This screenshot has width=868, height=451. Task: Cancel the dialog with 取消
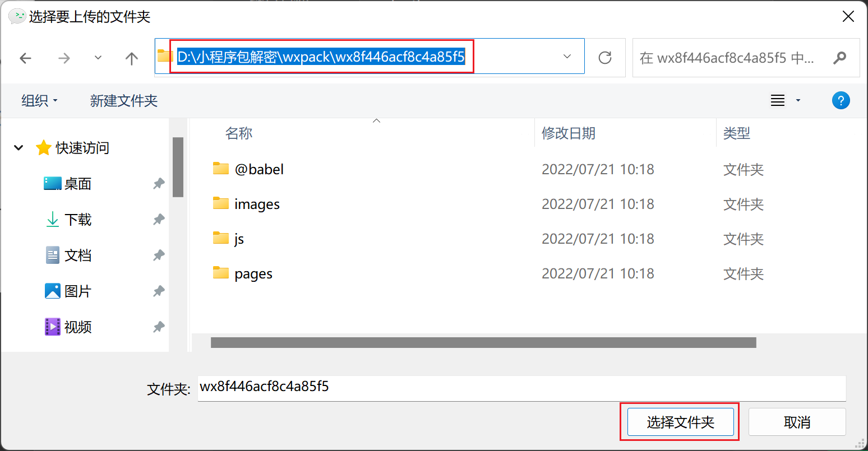pyautogui.click(x=797, y=422)
